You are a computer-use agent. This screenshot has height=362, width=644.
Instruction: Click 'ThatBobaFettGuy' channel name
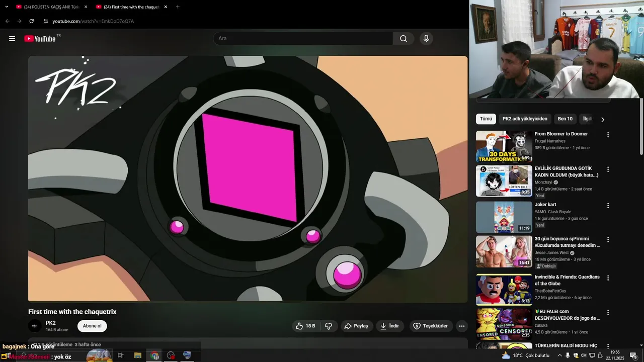tap(550, 291)
